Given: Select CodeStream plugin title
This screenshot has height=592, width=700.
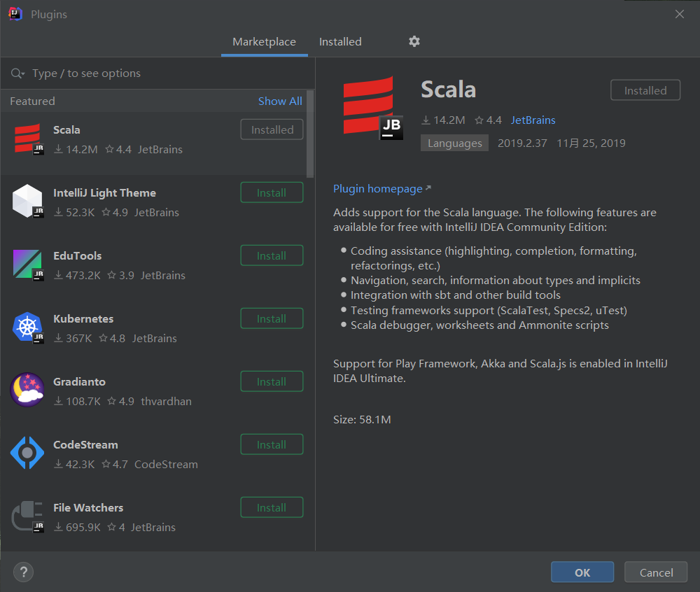Looking at the screenshot, I should click(x=85, y=445).
